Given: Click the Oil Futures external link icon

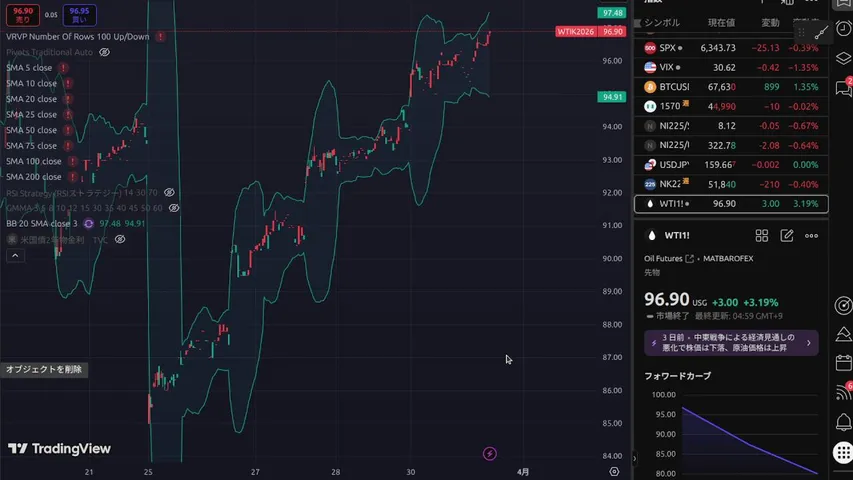Looking at the screenshot, I should pyautogui.click(x=689, y=259).
